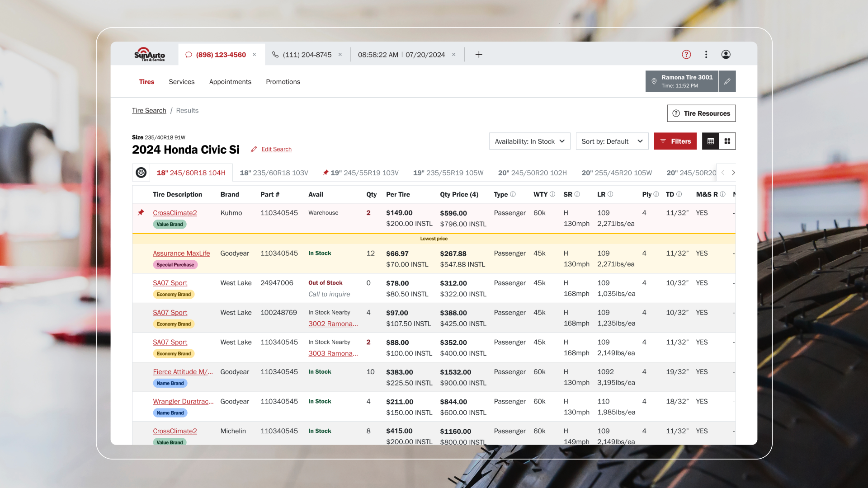The width and height of the screenshot is (868, 488).
Task: Close the (111) 204-8745 call tab
Action: [x=340, y=55]
